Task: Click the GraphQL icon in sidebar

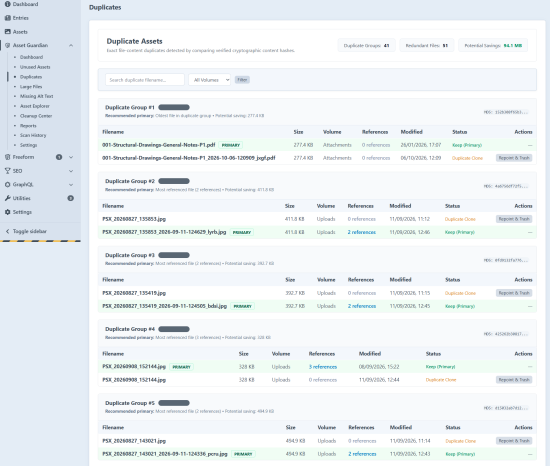Action: click(x=7, y=184)
